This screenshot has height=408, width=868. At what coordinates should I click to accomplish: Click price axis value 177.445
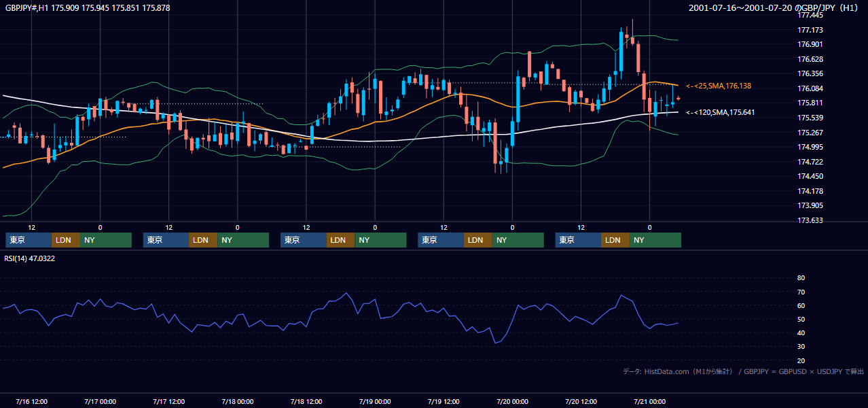(810, 15)
